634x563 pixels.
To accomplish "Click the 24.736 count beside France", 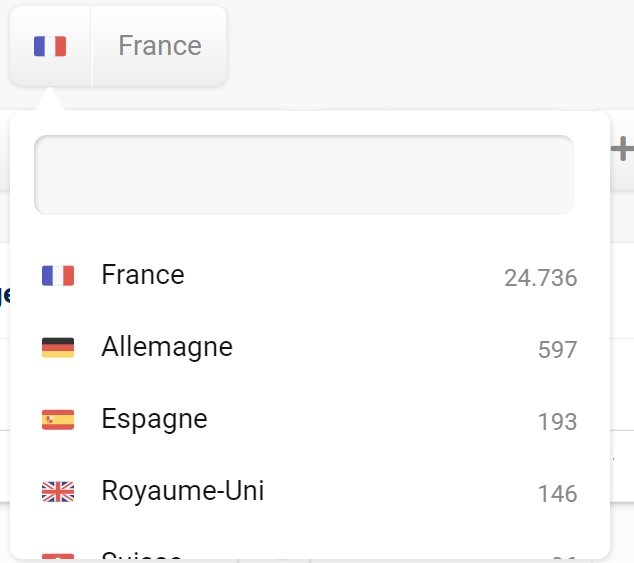I will [x=540, y=278].
